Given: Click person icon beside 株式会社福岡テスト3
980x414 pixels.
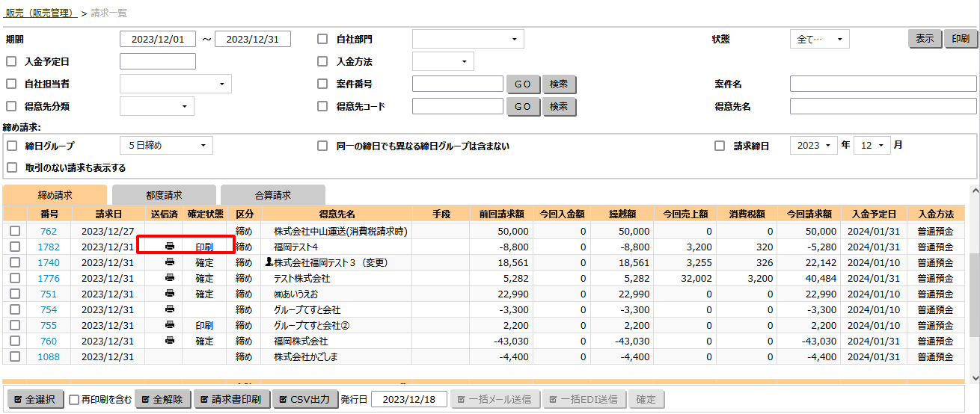Looking at the screenshot, I should tap(269, 262).
